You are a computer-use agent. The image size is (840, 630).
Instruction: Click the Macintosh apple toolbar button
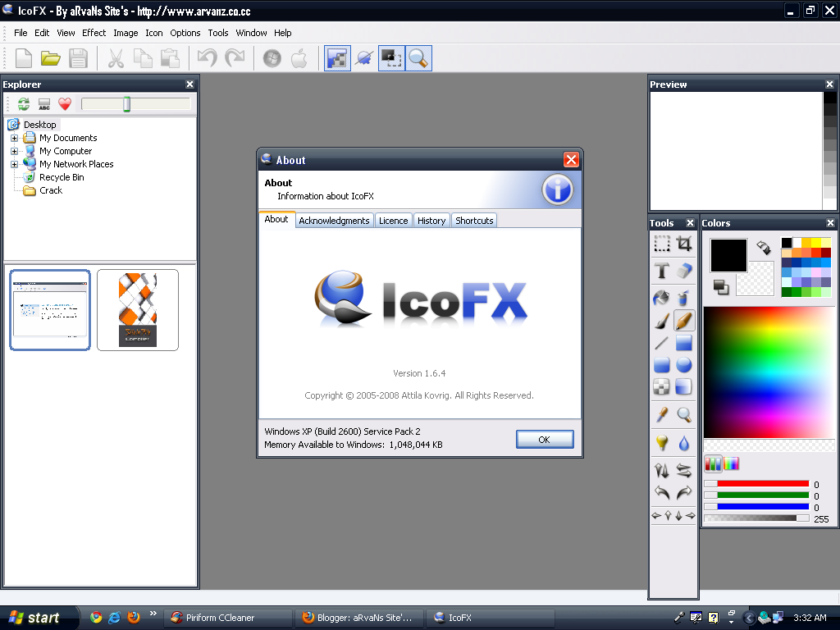tap(299, 58)
